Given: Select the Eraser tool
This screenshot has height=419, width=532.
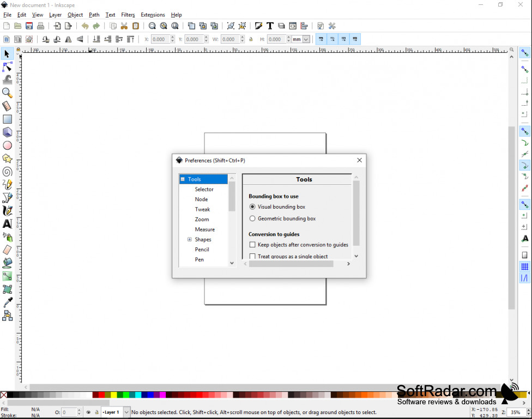Looking at the screenshot, I should (x=7, y=250).
